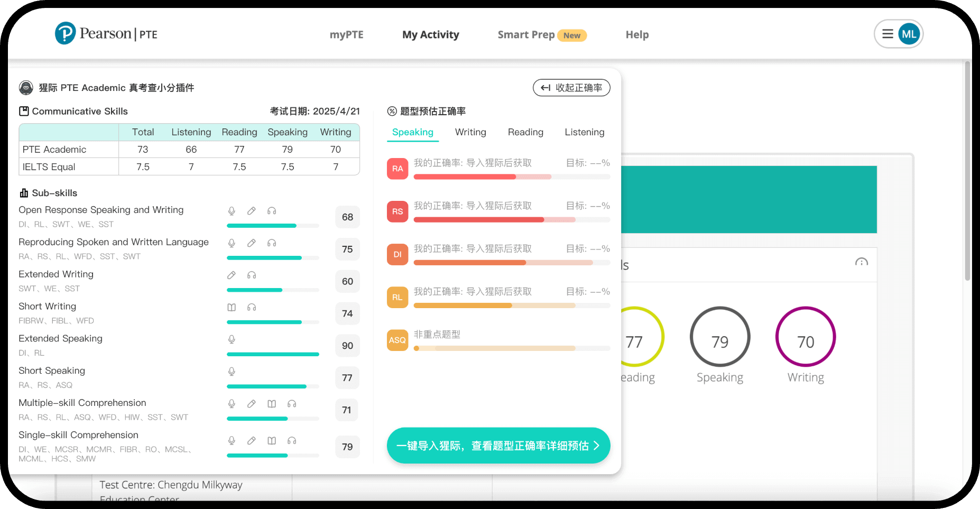980x509 pixels.
Task: Click the Writing 70 score circle
Action: [806, 337]
